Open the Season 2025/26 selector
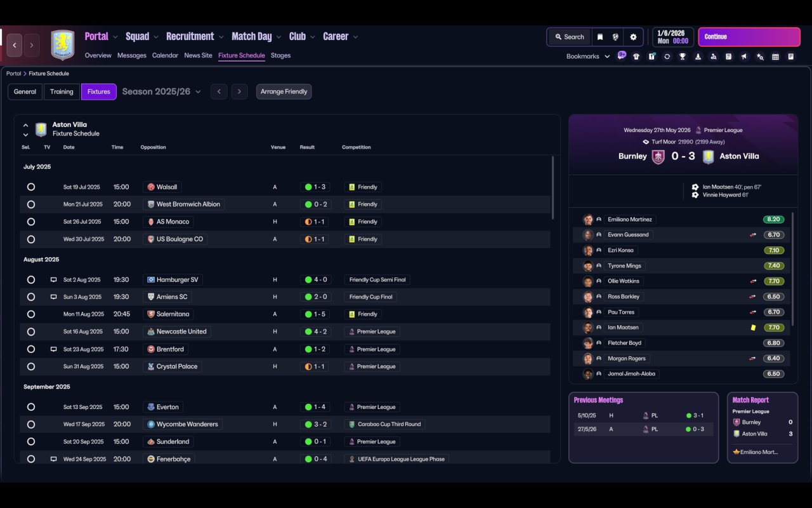 161,92
